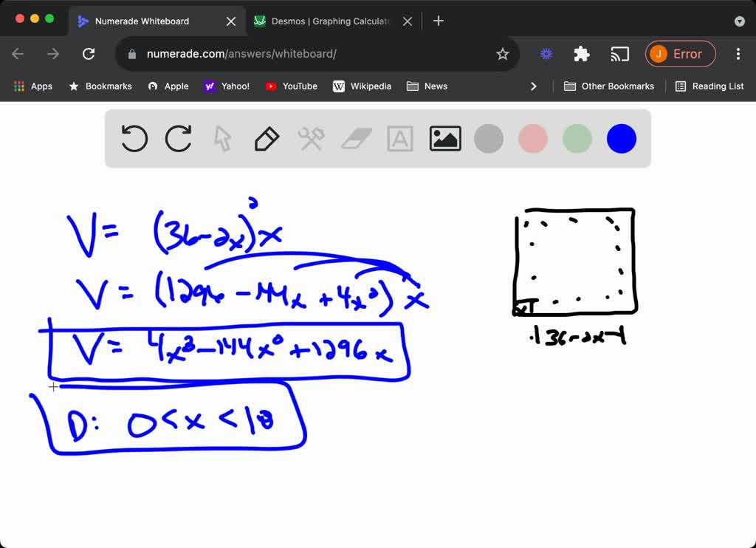756x548 pixels.
Task: Select the pencil drawing tool
Action: coord(267,138)
